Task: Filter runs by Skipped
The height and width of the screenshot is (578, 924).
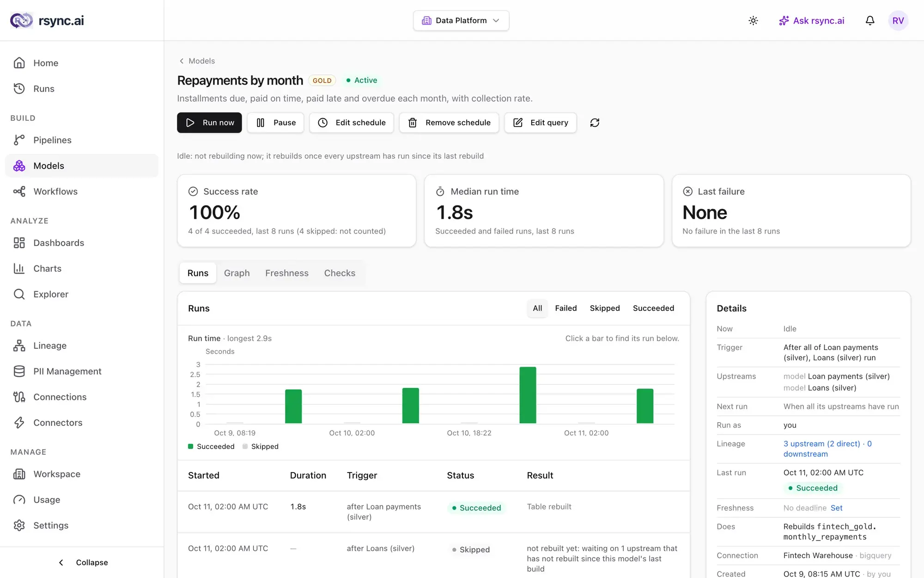Action: tap(605, 308)
